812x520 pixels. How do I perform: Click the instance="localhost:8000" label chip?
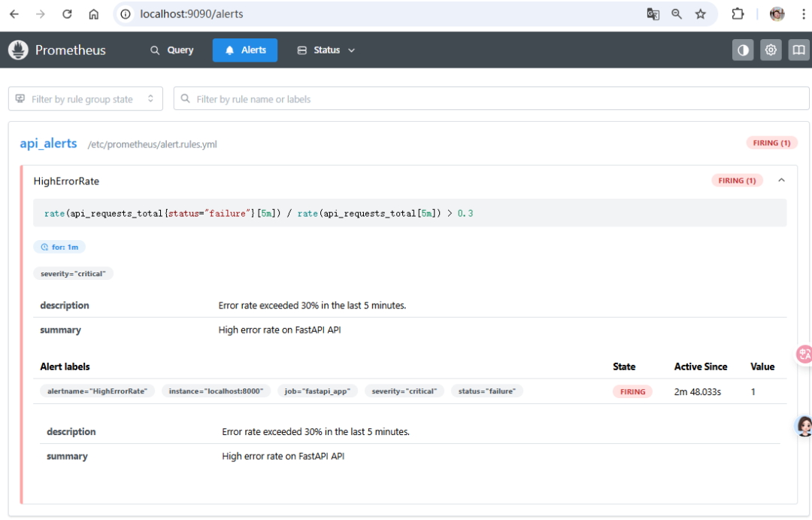click(216, 391)
